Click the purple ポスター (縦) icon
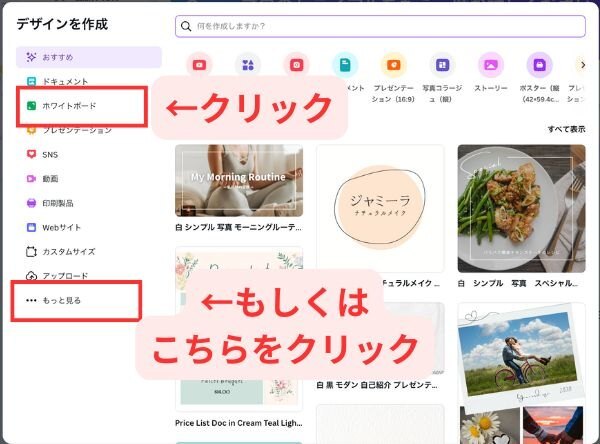 (540, 65)
